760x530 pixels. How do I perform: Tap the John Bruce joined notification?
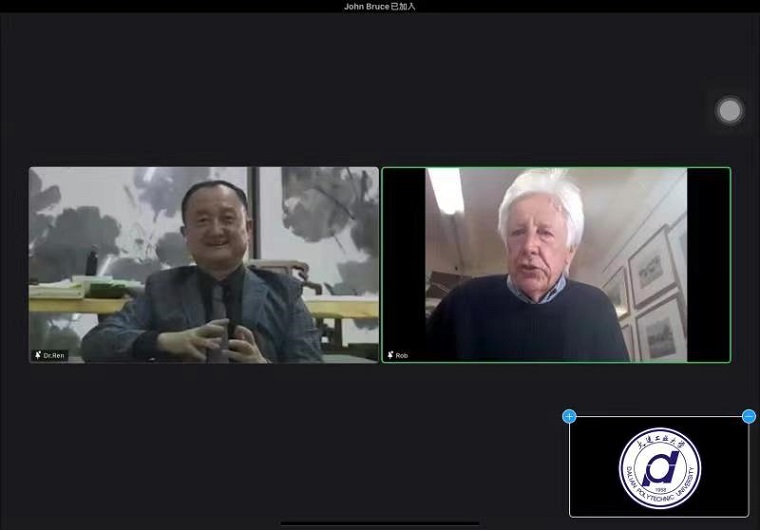[380, 6]
